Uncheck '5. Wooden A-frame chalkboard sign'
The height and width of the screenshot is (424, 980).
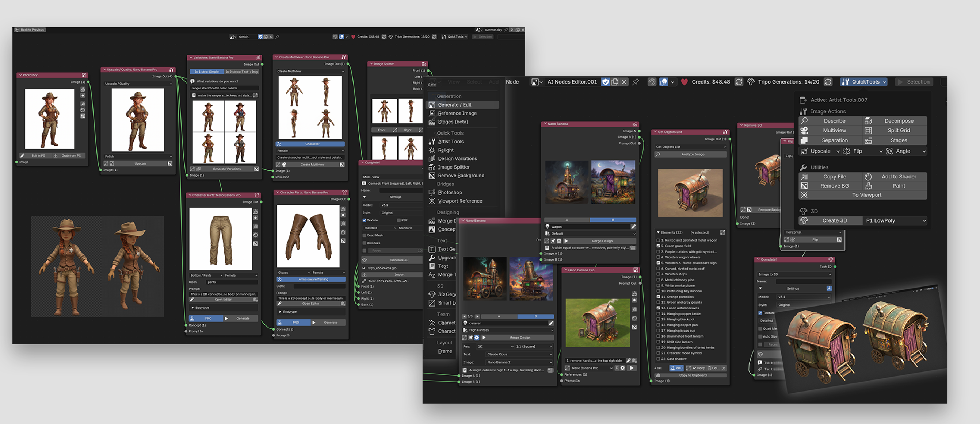point(658,262)
